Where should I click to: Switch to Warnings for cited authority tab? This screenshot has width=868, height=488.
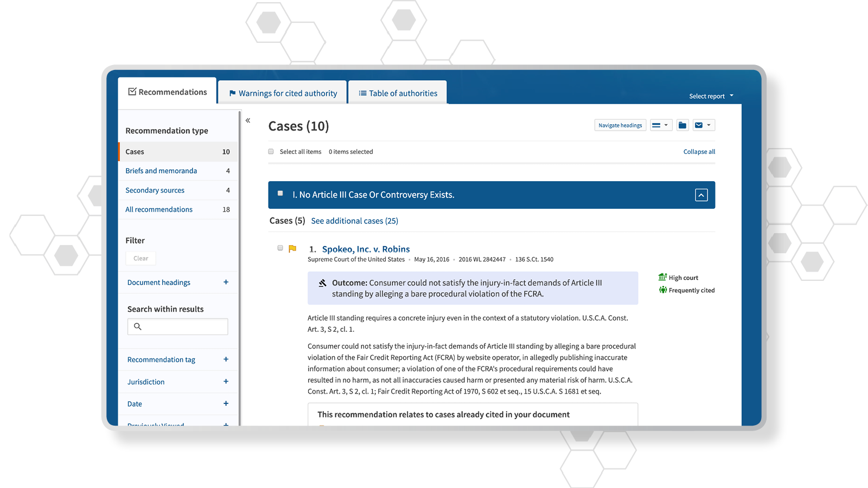(x=283, y=93)
